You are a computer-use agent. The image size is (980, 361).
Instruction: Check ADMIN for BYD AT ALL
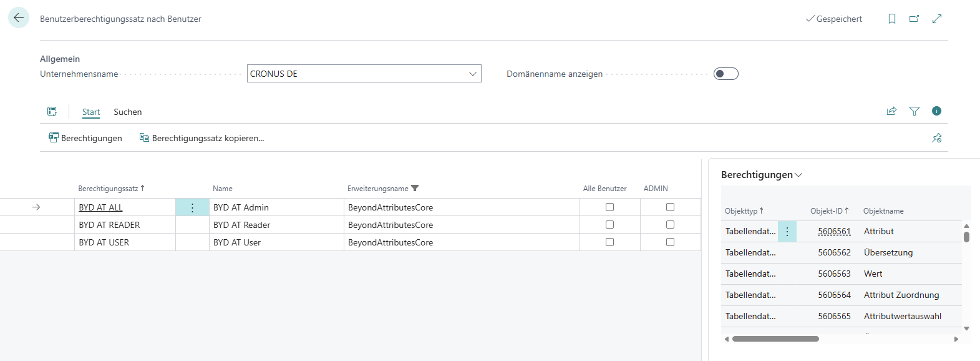[x=671, y=207]
